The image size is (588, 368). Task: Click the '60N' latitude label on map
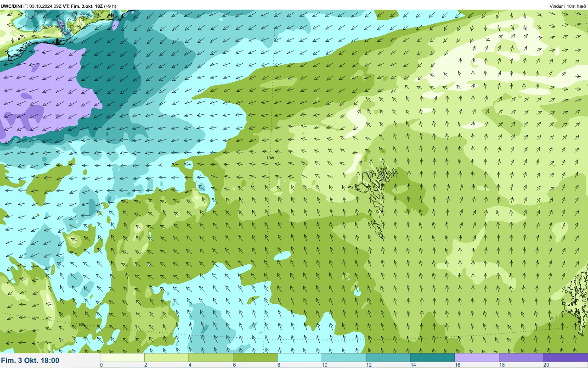click(82, 325)
